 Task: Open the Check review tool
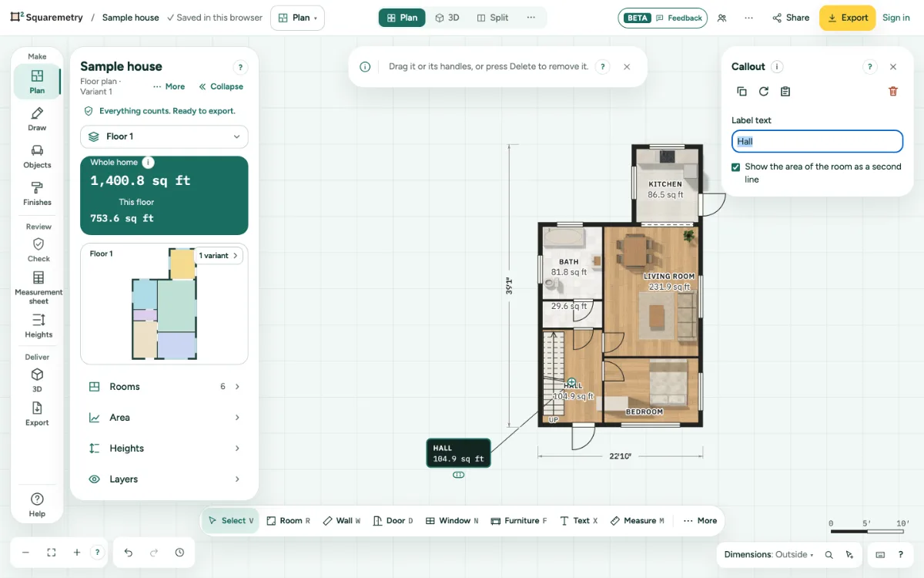click(38, 250)
